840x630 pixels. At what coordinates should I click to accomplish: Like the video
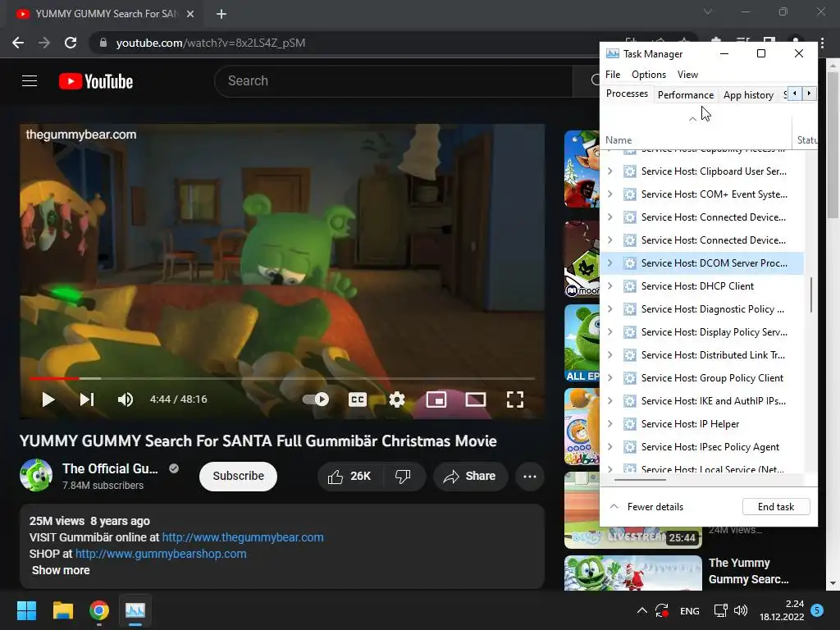click(x=349, y=477)
